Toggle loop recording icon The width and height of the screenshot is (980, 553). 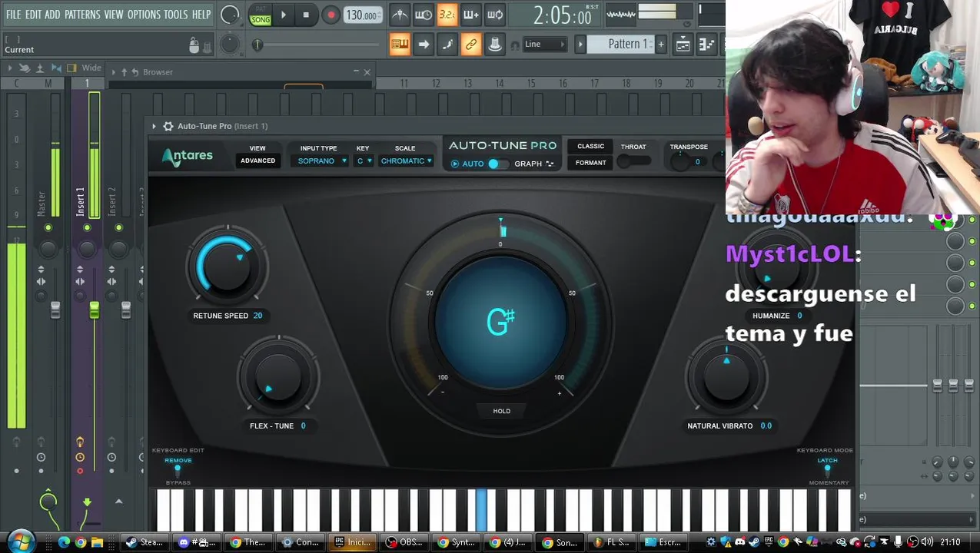point(495,15)
